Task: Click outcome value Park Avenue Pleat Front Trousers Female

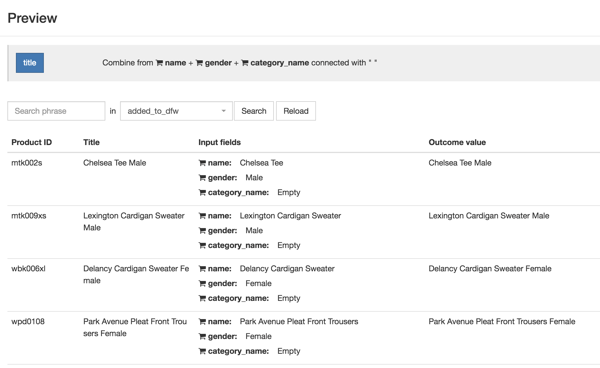Action: tap(502, 322)
